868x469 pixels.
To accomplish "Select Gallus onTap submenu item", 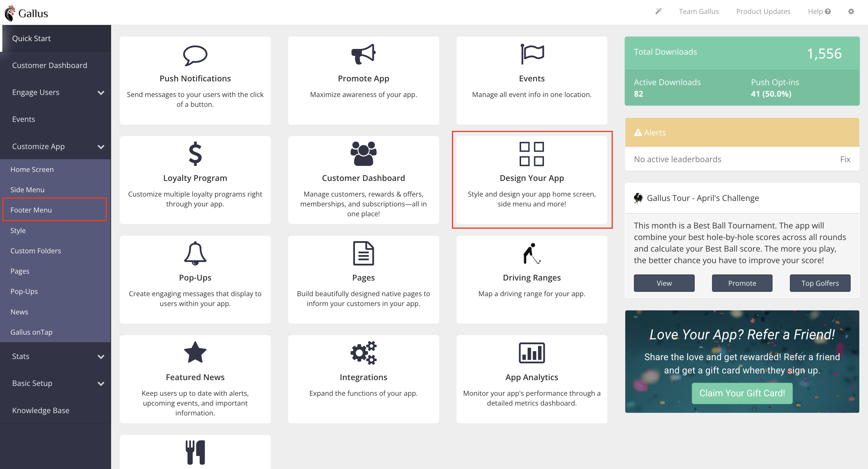I will (x=56, y=332).
